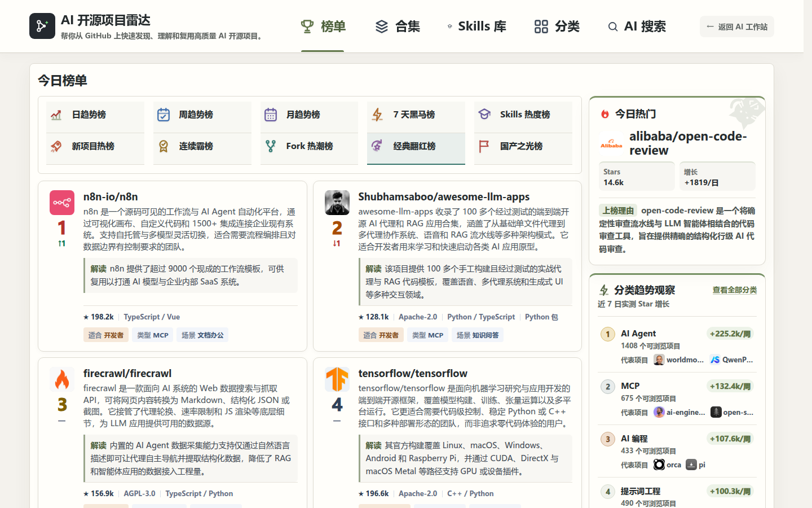Open the AI Agent category row title
This screenshot has height=508, width=812.
click(638, 334)
